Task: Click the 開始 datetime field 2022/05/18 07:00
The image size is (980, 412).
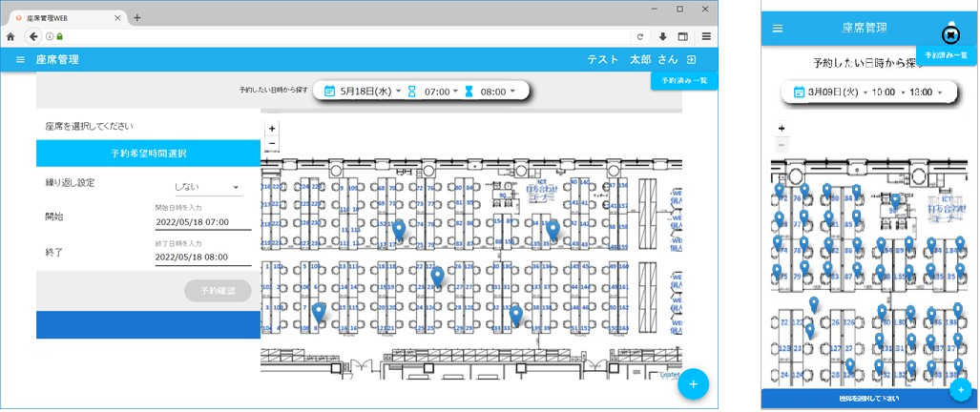Action: (203, 221)
